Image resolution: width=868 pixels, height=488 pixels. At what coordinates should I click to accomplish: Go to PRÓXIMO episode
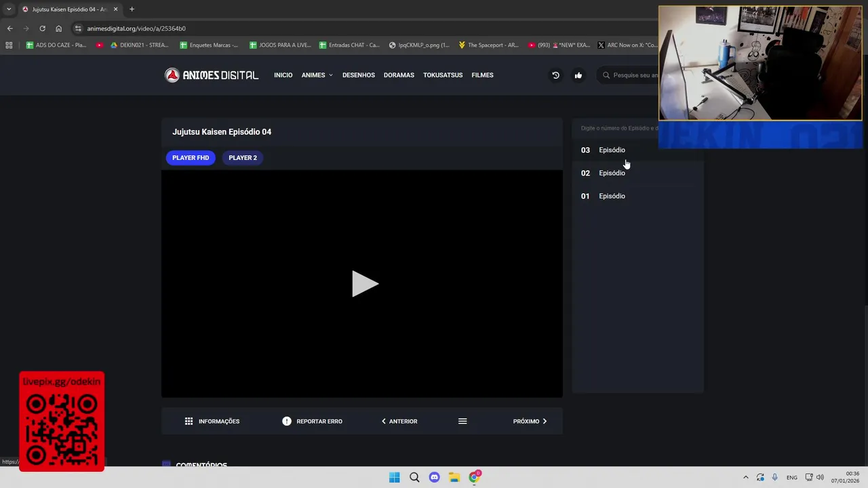(530, 421)
